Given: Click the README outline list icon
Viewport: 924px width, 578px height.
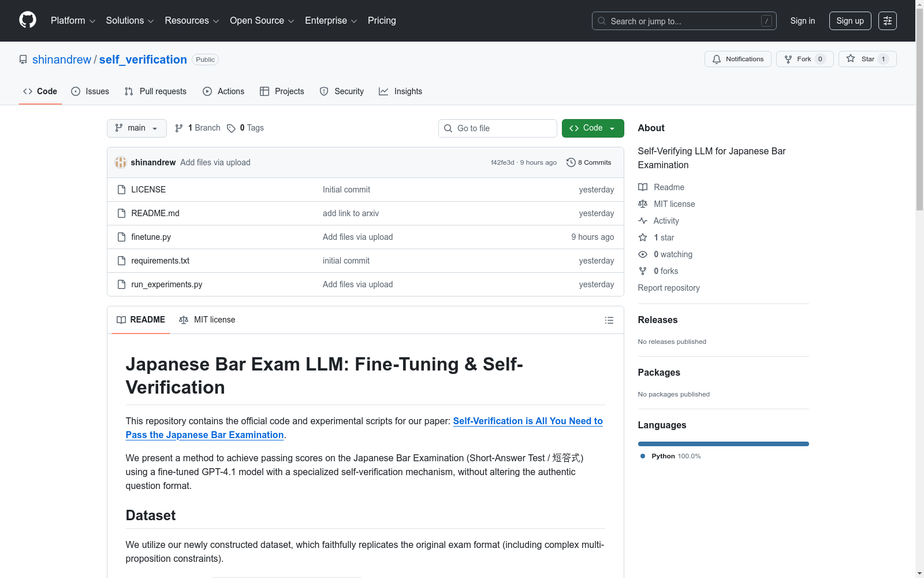Looking at the screenshot, I should click(x=609, y=320).
